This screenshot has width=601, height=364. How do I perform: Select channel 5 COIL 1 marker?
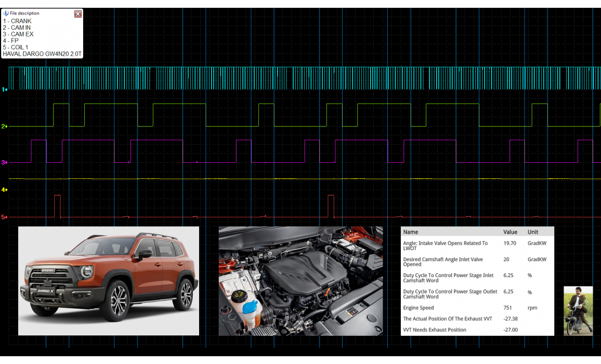coord(4,217)
